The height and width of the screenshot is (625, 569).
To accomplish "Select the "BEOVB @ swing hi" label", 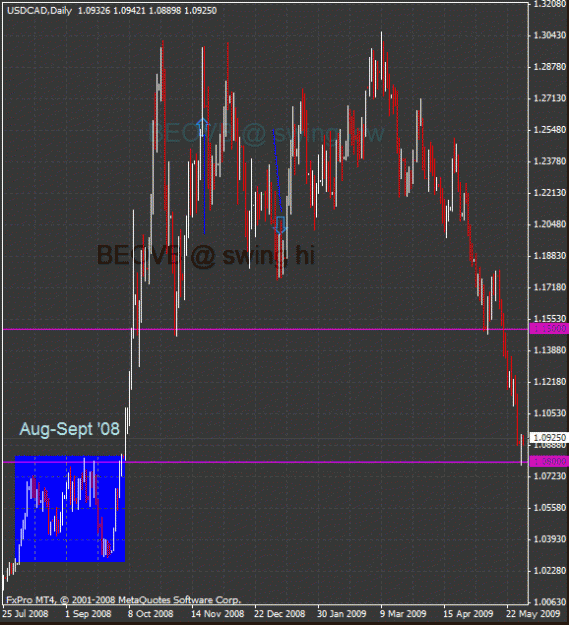I will click(206, 255).
